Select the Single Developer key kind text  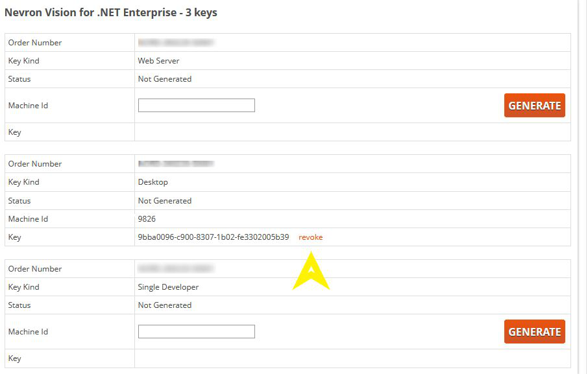click(x=168, y=287)
